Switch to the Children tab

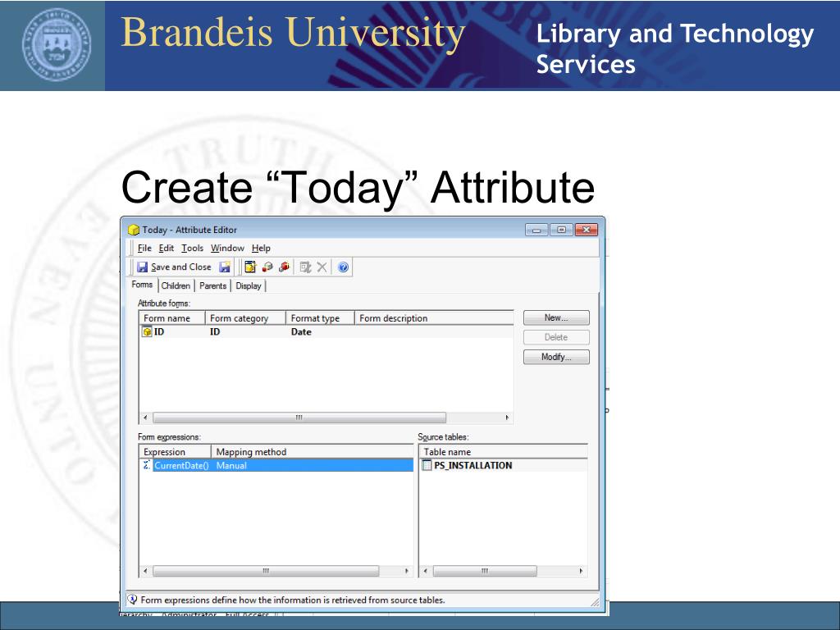coord(176,285)
